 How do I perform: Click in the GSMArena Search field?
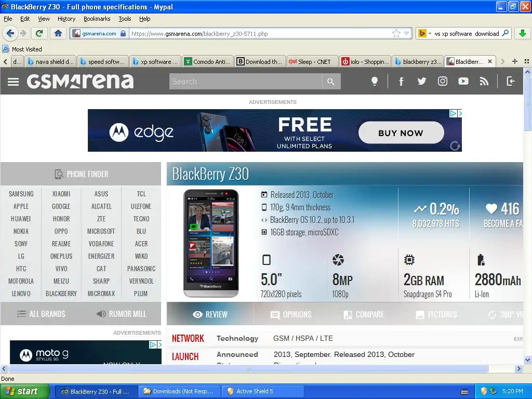click(246, 82)
